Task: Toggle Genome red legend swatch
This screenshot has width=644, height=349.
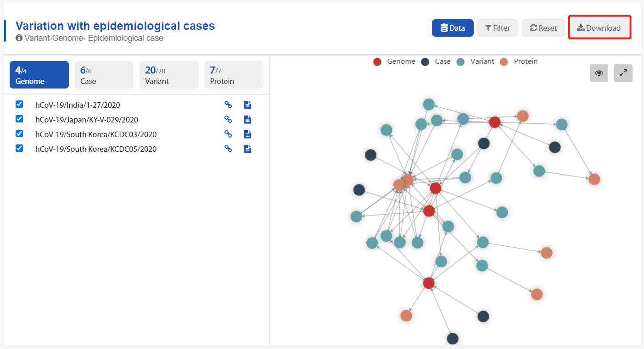Action: pyautogui.click(x=377, y=62)
